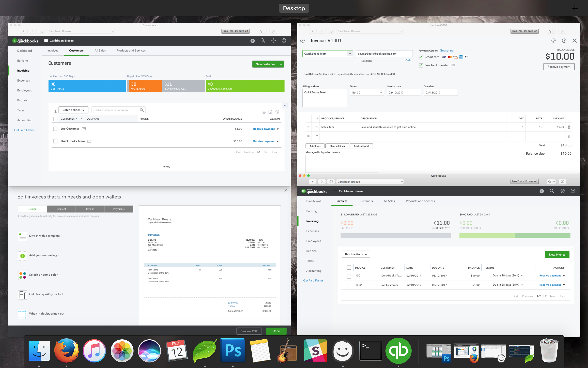
Task: Launch Photoshop from the dock
Action: (x=233, y=350)
